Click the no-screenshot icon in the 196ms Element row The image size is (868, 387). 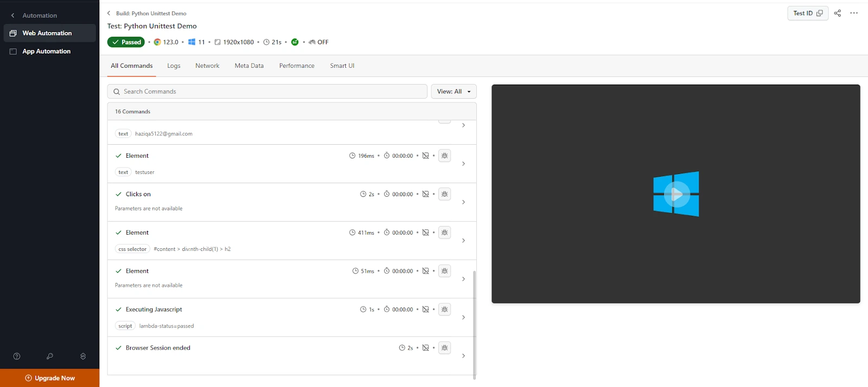point(426,156)
